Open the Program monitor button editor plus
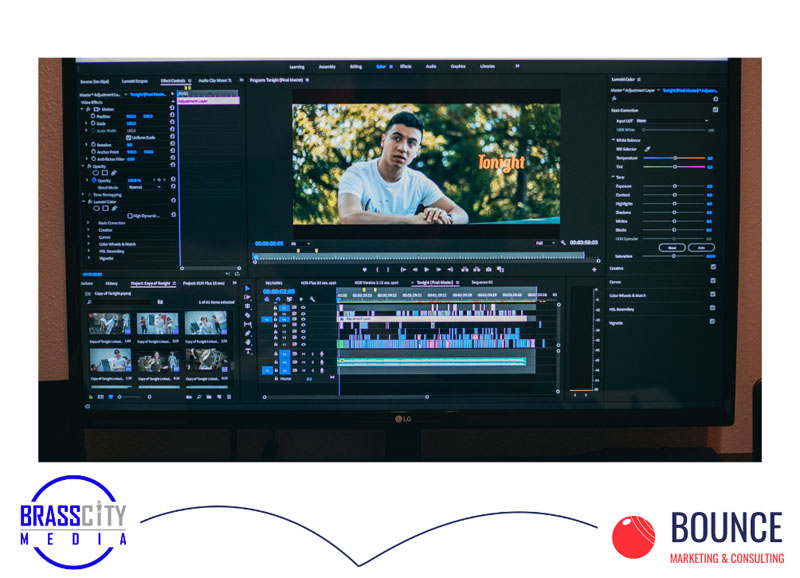The height and width of the screenshot is (578, 800). (x=594, y=269)
